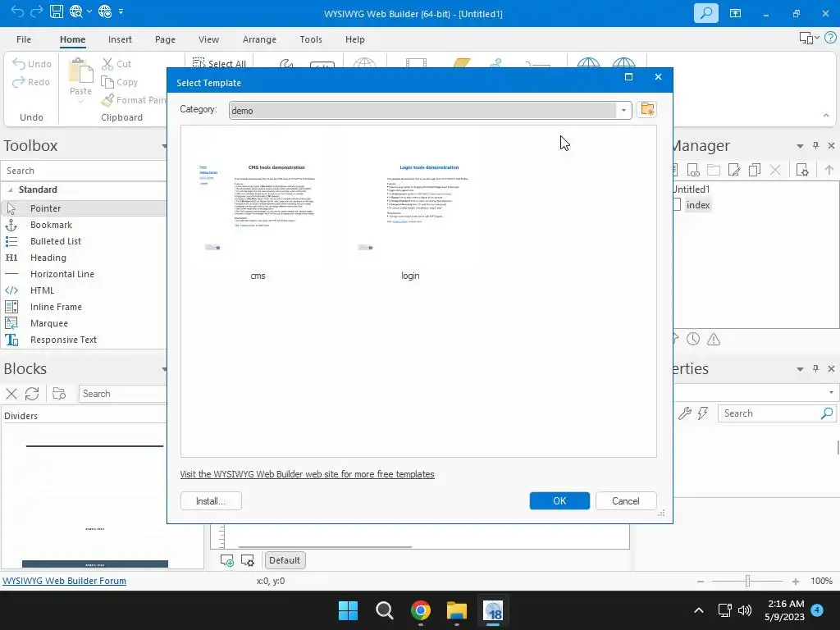This screenshot has height=630, width=840.
Task: Click the breakpoint settings gear icon
Action: [x=248, y=560]
